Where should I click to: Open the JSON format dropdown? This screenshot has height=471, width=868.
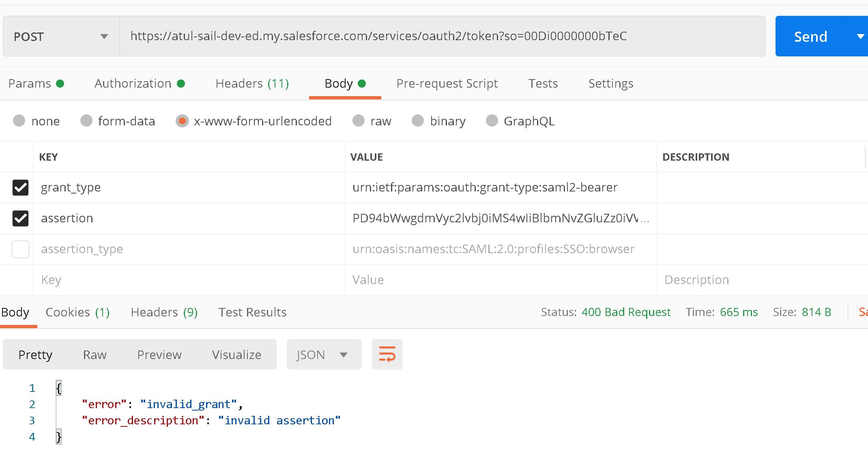[x=324, y=355]
